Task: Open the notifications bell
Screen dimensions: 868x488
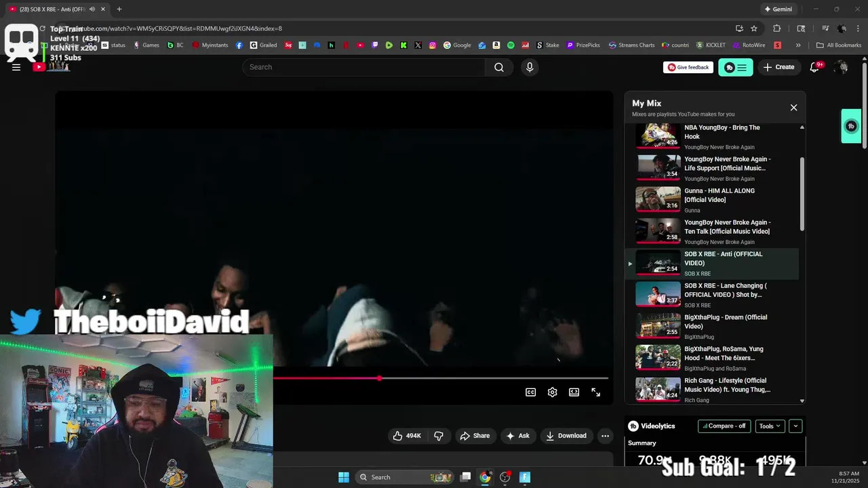Action: [x=815, y=67]
